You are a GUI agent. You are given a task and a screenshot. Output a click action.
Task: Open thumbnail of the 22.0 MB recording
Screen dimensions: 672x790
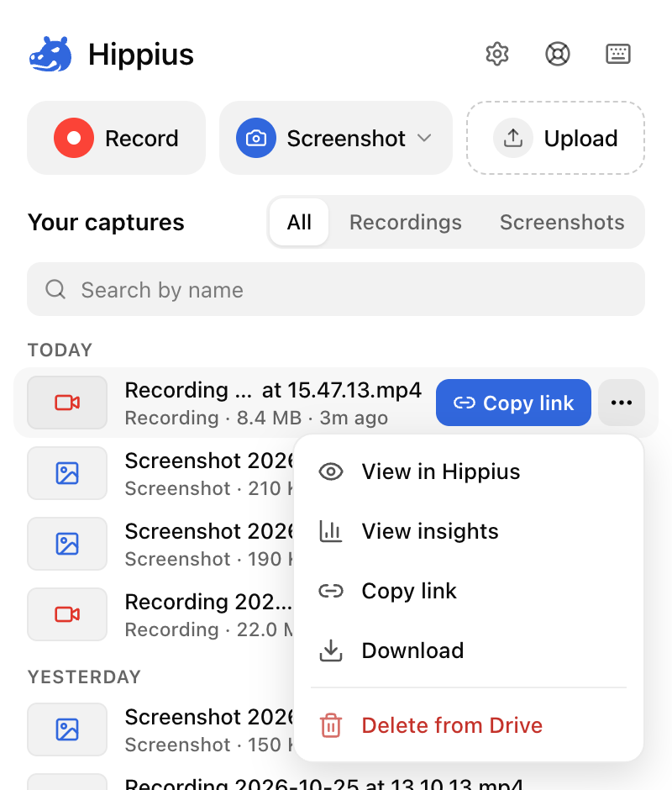click(67, 614)
